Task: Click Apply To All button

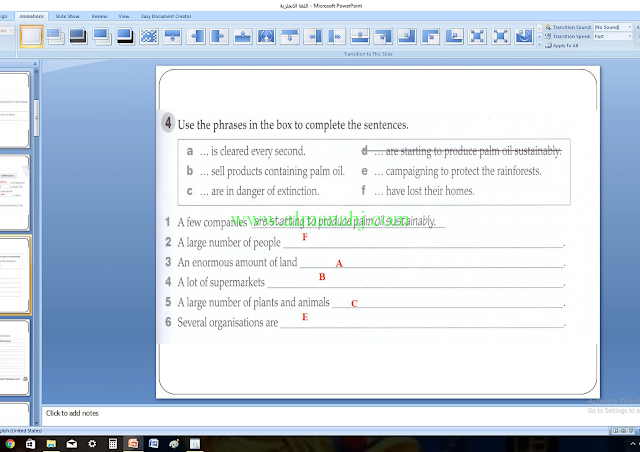Action: [562, 46]
